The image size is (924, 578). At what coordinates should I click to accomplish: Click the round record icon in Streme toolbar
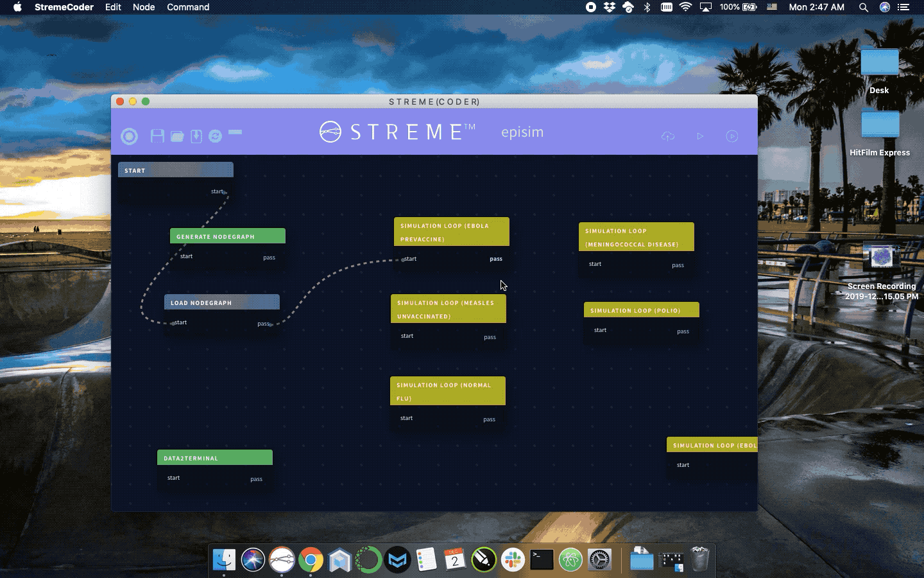pyautogui.click(x=129, y=136)
